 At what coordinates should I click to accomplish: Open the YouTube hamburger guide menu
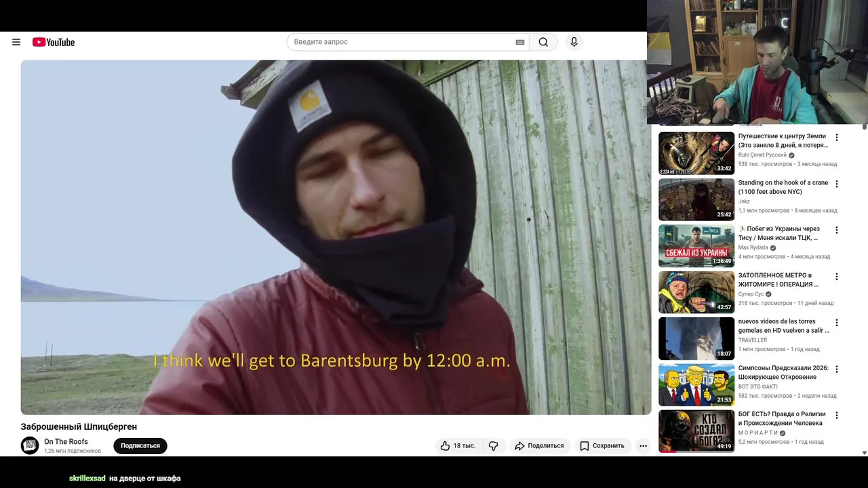tap(16, 42)
